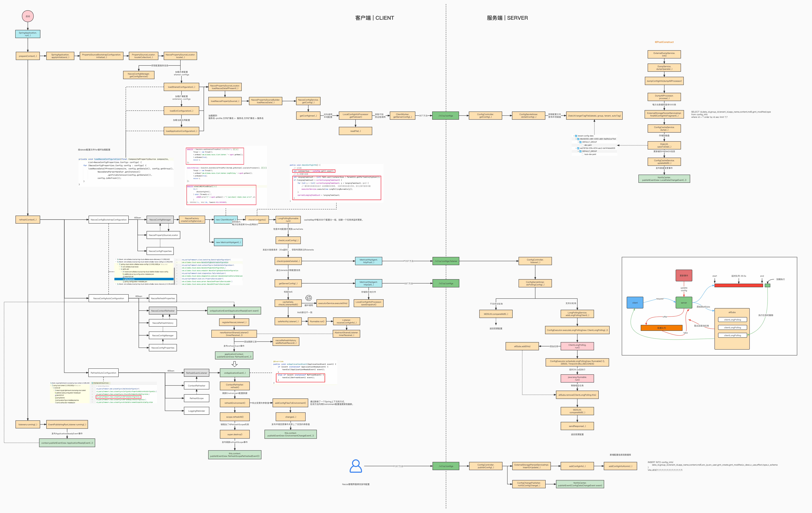The image size is (812, 513).
Task: Select the prepareContext(..) node
Action: point(28,56)
